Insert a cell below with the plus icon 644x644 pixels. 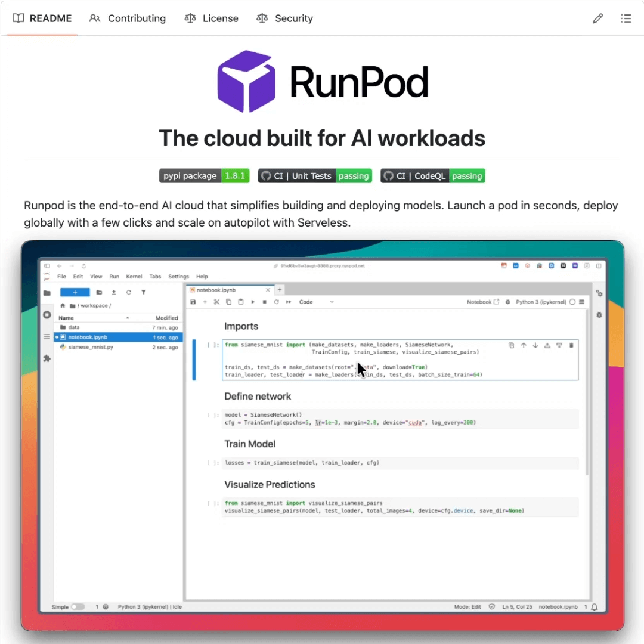(205, 302)
